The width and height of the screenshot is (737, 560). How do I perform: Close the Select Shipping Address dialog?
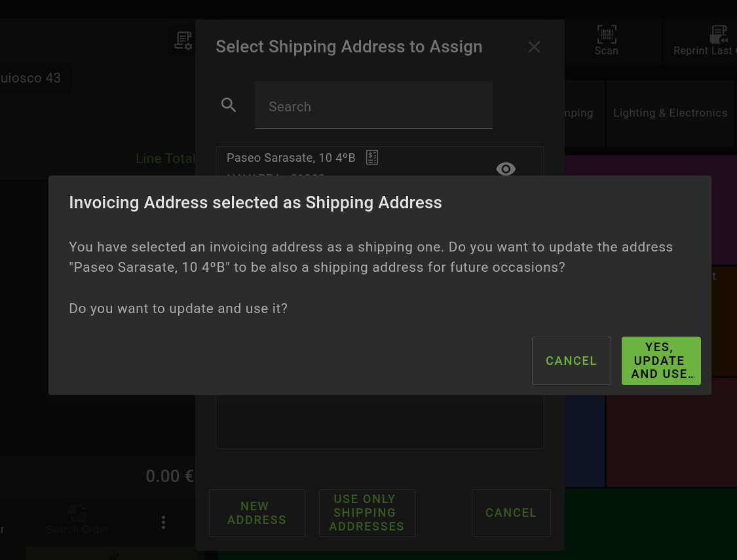click(x=534, y=47)
